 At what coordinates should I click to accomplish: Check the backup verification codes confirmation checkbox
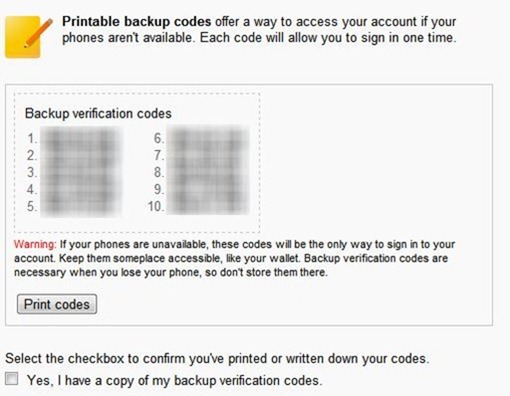pos(11,379)
